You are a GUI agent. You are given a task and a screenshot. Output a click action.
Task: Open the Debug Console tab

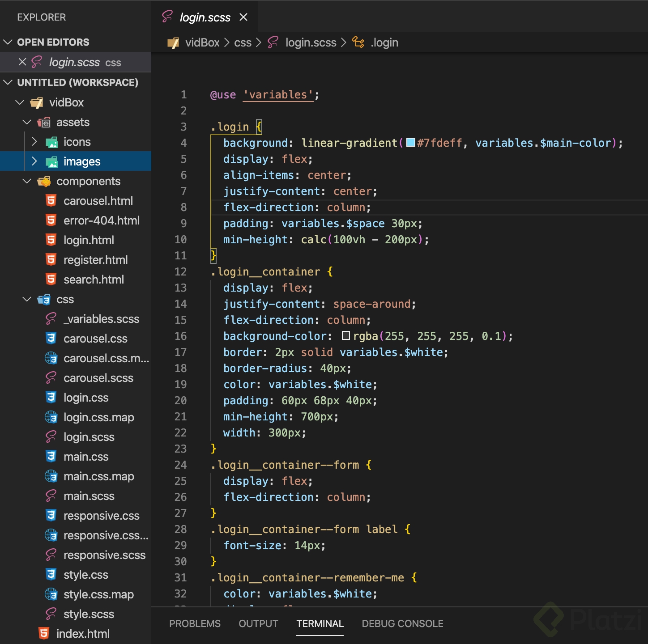402,623
